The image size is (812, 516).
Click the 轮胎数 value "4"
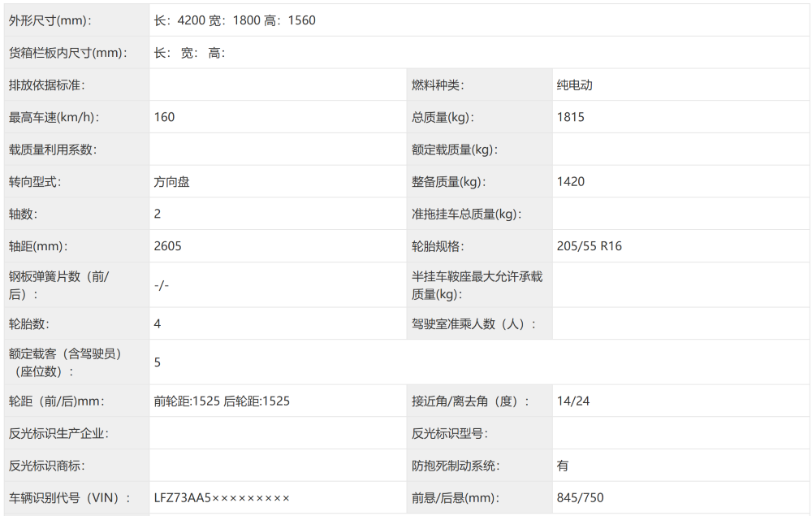pyautogui.click(x=158, y=323)
